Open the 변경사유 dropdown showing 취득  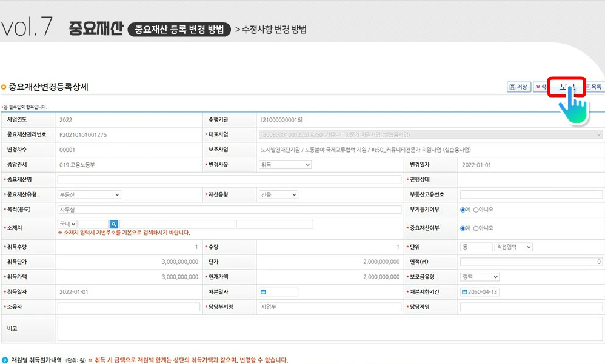pyautogui.click(x=285, y=165)
